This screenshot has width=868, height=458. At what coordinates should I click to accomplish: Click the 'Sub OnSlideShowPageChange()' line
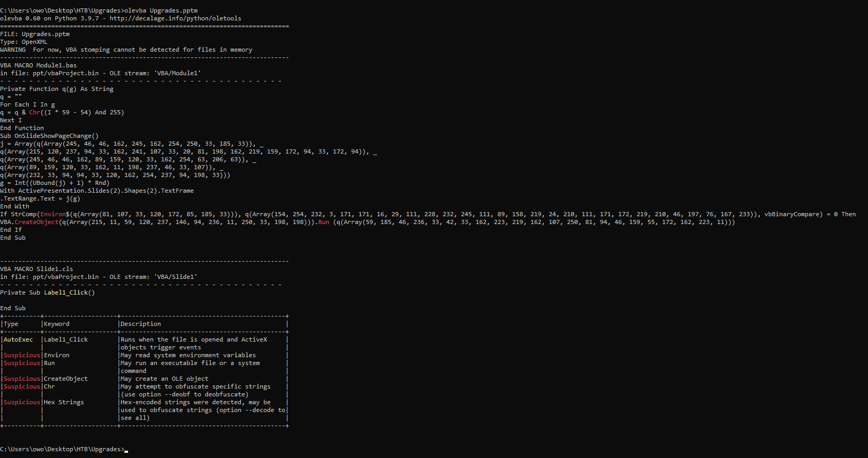(49, 136)
